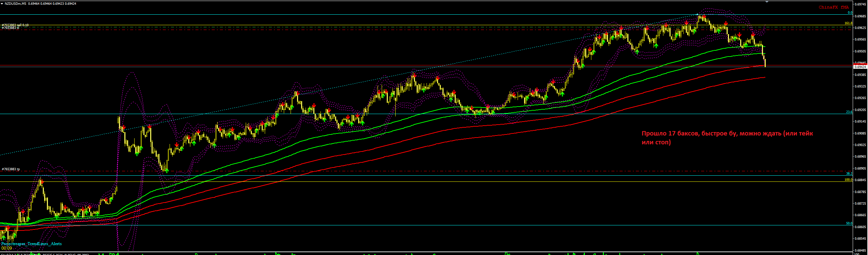Click the red sell arrow at chart's highest peak
Viewport: 868px width, 255px height.
[x=704, y=16]
